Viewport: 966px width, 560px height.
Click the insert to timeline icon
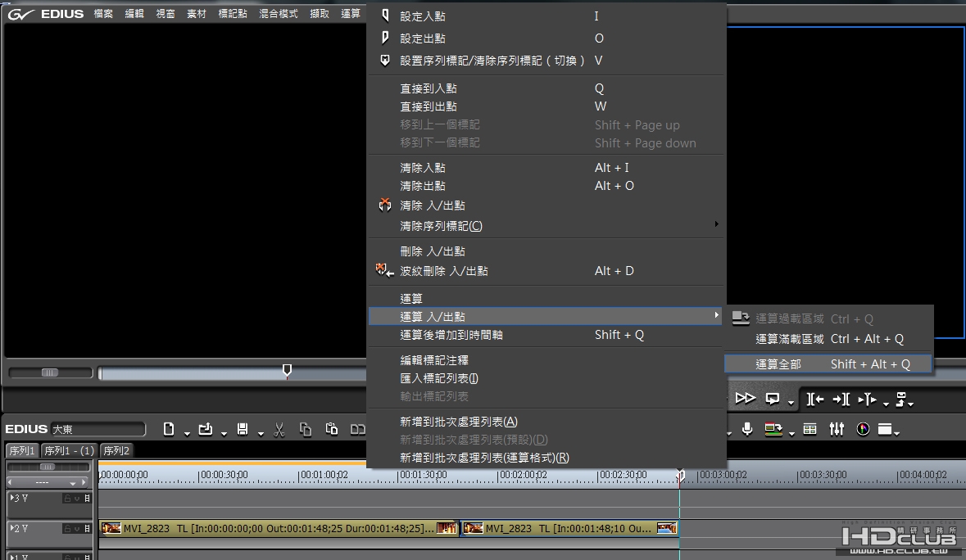click(x=868, y=400)
